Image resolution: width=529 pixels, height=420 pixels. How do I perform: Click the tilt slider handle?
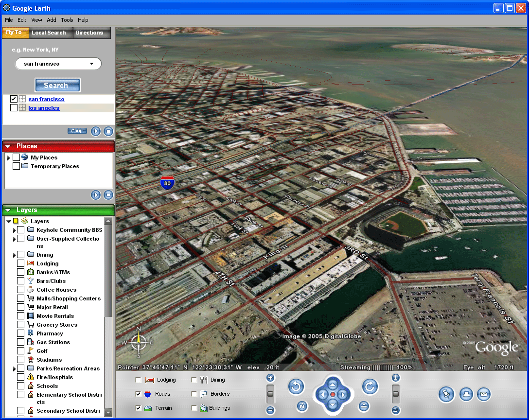(396, 394)
